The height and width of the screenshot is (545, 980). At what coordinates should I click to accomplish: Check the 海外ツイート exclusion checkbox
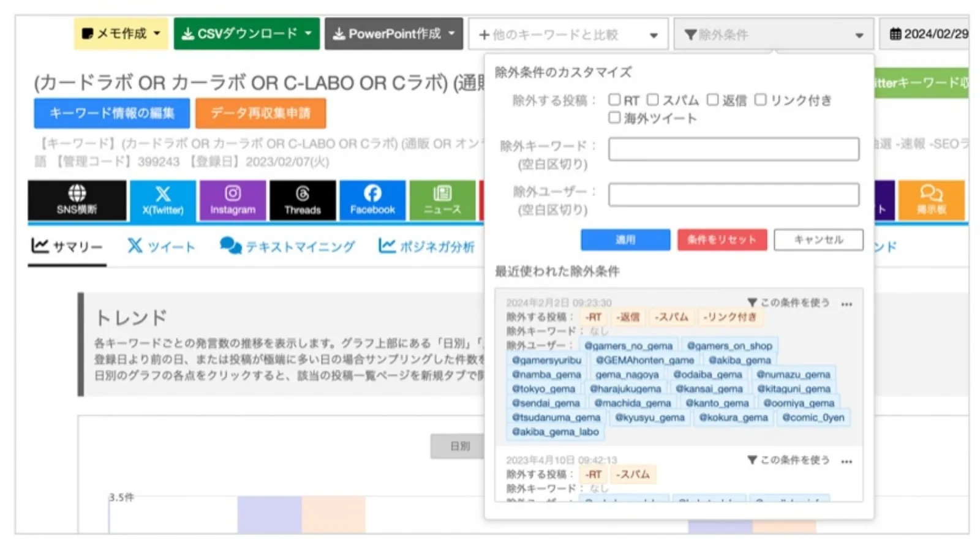click(614, 118)
